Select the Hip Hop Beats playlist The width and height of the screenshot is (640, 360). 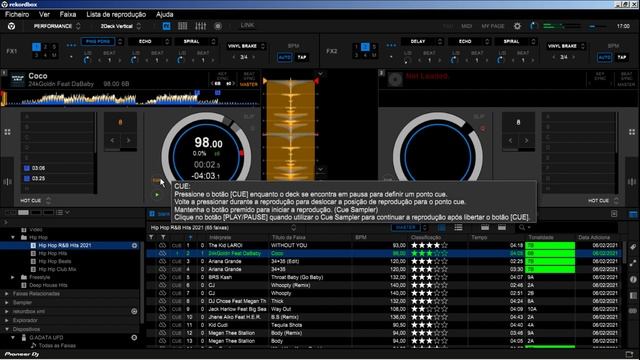coord(55,261)
